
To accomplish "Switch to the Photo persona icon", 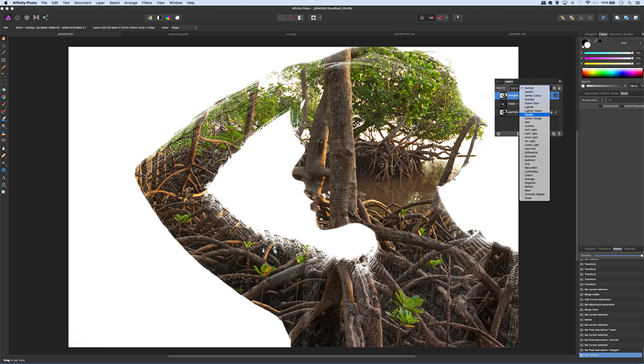I will coord(8,17).
